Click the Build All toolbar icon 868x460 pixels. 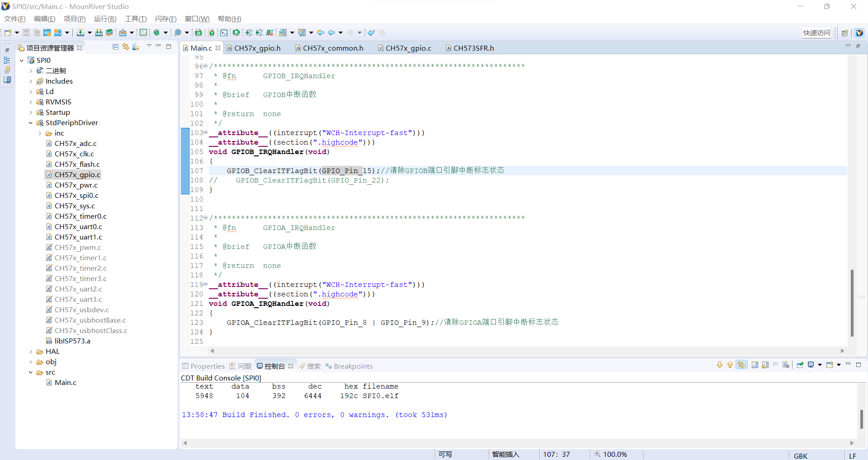[x=99, y=33]
